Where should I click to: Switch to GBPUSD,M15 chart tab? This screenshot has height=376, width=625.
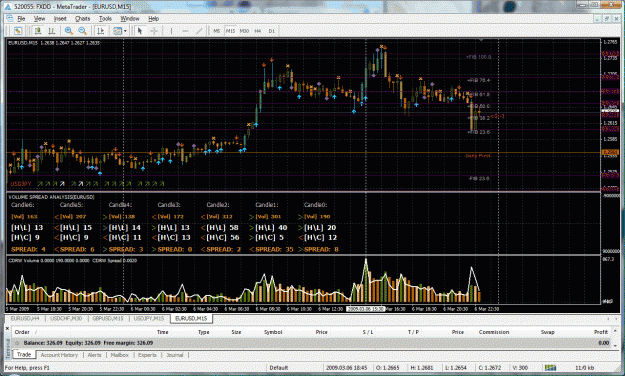point(108,319)
